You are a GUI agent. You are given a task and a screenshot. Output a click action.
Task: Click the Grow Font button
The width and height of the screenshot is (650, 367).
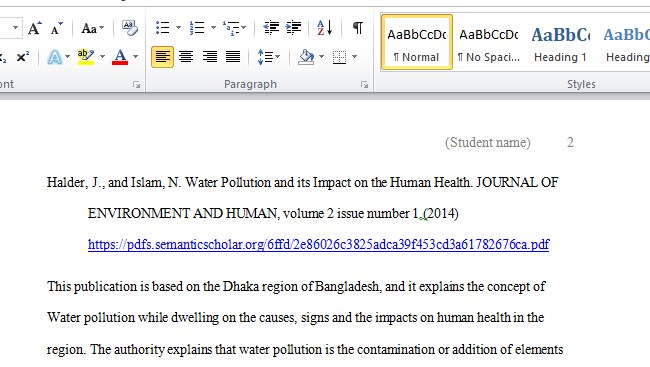point(35,28)
